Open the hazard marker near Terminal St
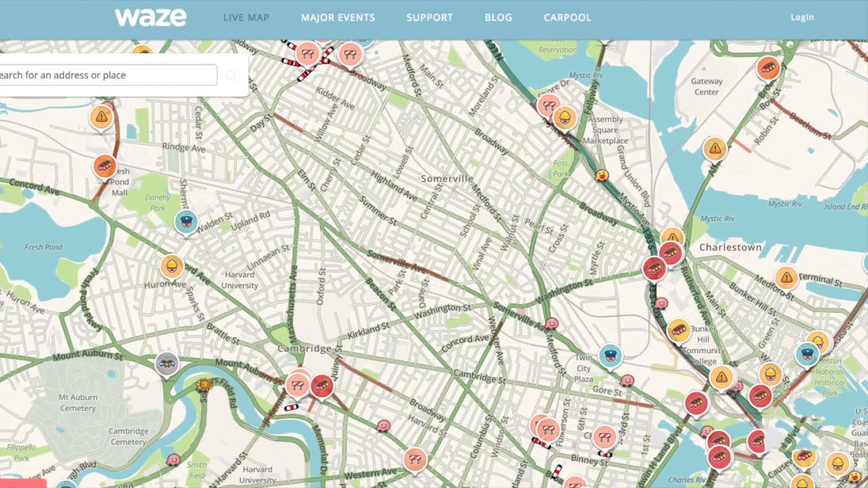This screenshot has width=868, height=488. coord(786,277)
